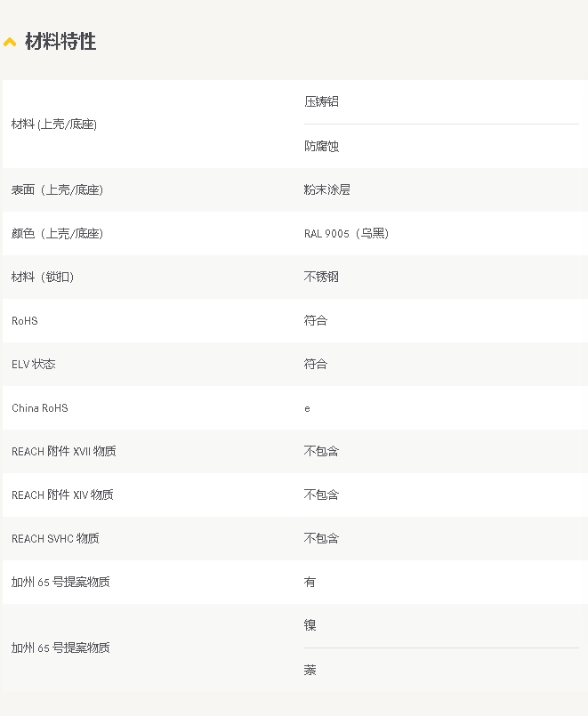This screenshot has width=588, height=716.
Task: Collapse the 材料特性 section with the yellow chevron
Action: (x=10, y=43)
